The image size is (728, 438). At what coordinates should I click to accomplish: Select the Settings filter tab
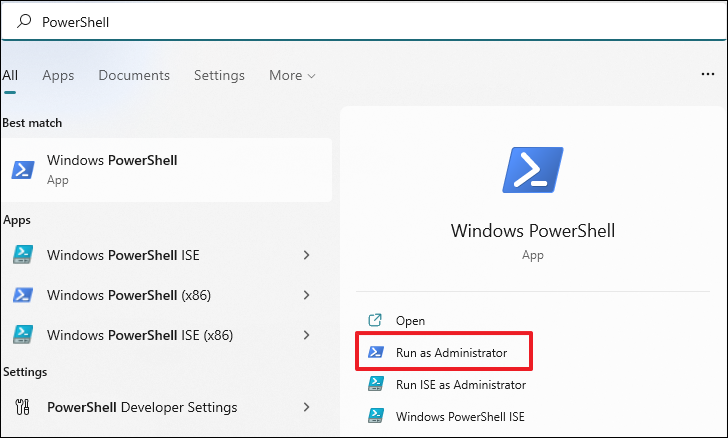click(x=219, y=75)
